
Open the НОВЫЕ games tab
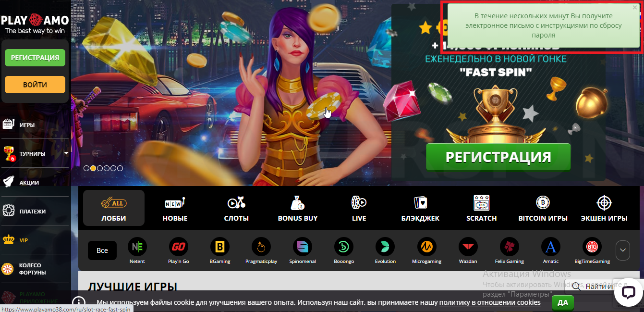click(175, 208)
